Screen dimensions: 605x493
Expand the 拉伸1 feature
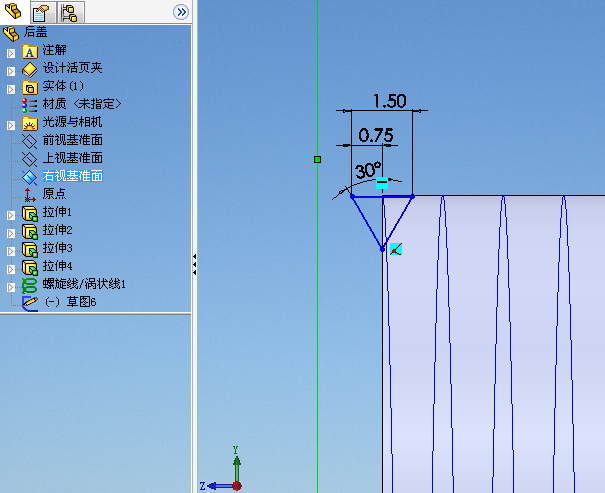pos(11,215)
